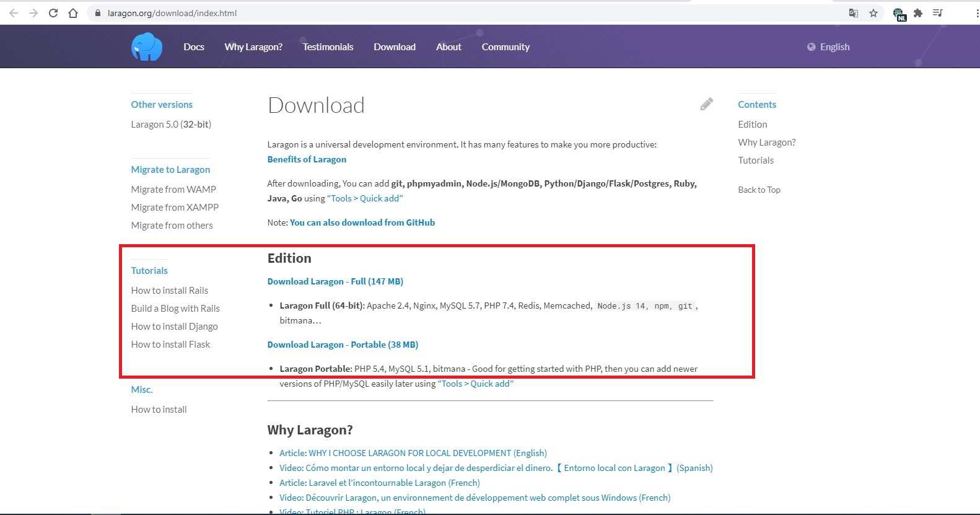Open Build a Blog with Rails
The width and height of the screenshot is (980, 515).
(175, 309)
